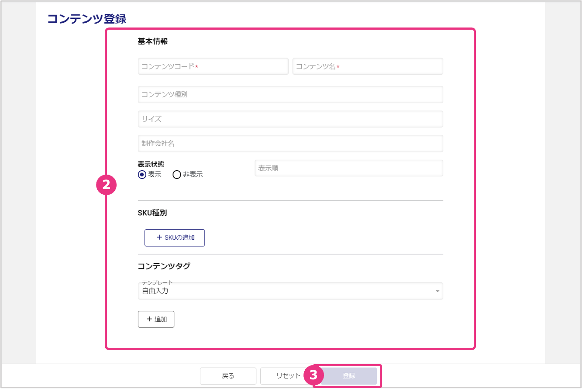Click the pink number 2 badge
The image size is (582, 392).
pos(106,185)
